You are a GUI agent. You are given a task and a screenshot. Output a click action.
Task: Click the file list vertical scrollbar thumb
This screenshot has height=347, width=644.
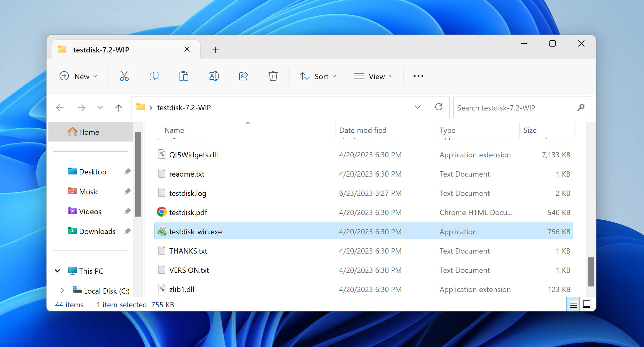(x=591, y=272)
